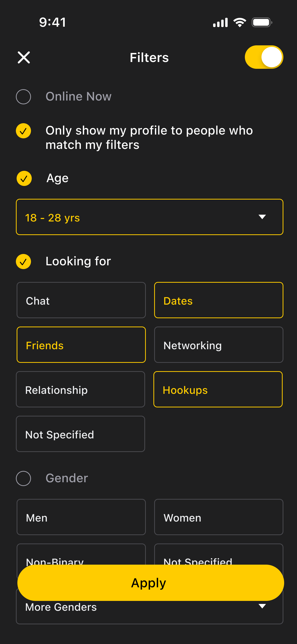The width and height of the screenshot is (297, 644).
Task: Select the Networking option
Action: click(218, 345)
